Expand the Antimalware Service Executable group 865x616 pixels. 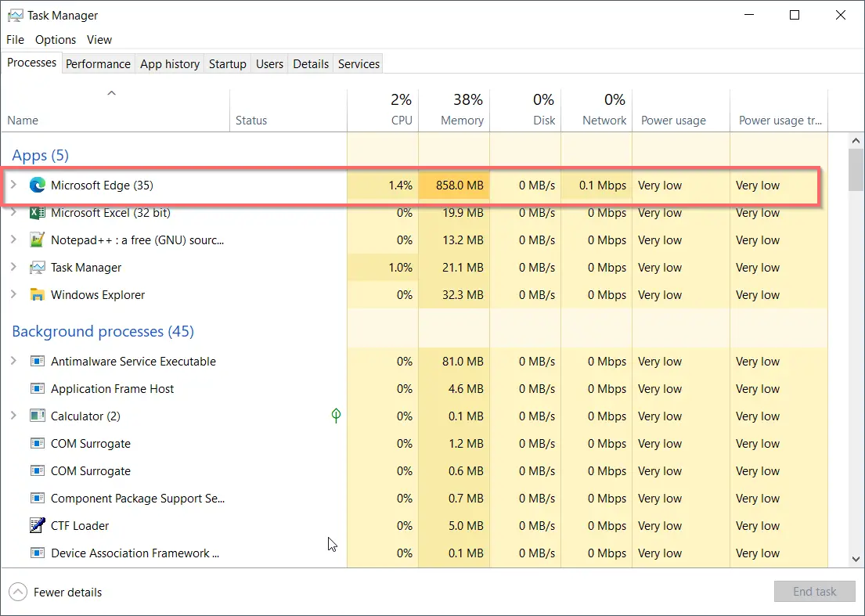pyautogui.click(x=14, y=361)
